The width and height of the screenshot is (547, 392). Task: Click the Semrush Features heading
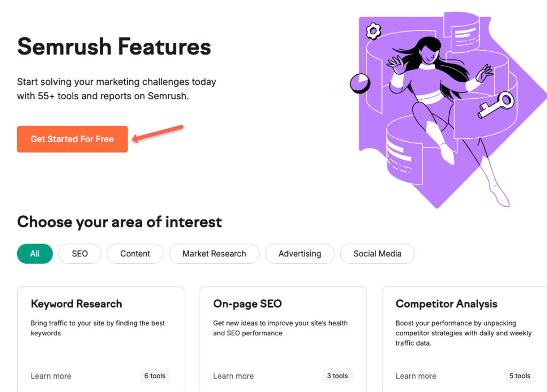click(x=114, y=47)
